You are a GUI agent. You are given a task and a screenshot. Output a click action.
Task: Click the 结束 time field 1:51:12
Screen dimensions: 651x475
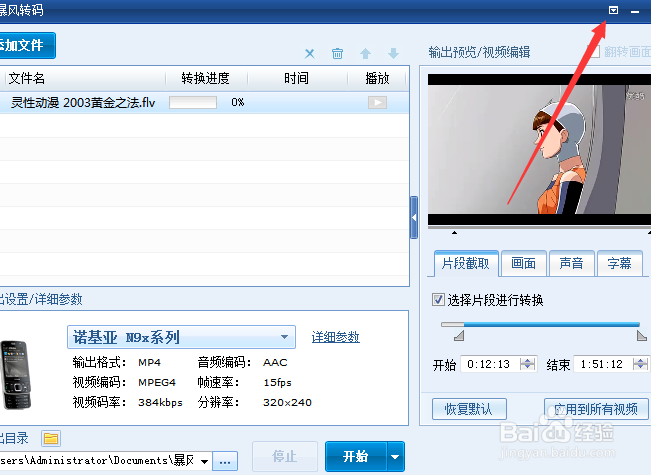coord(602,365)
